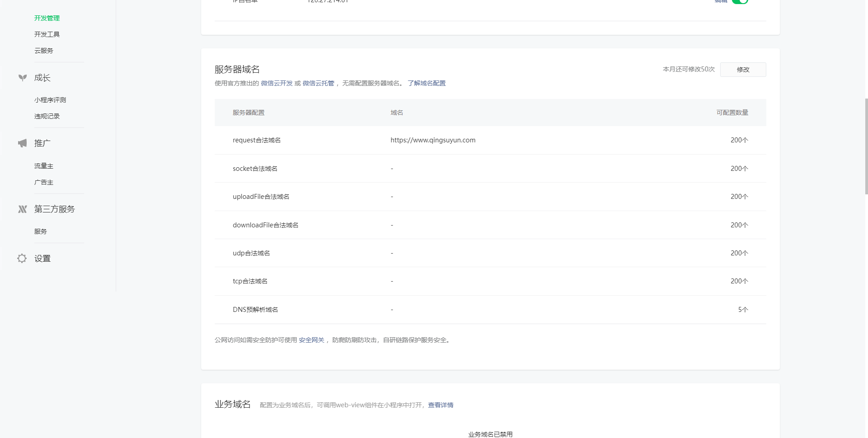The width and height of the screenshot is (868, 438).
Task: Open 服务 under 第三方服务
Action: point(41,231)
